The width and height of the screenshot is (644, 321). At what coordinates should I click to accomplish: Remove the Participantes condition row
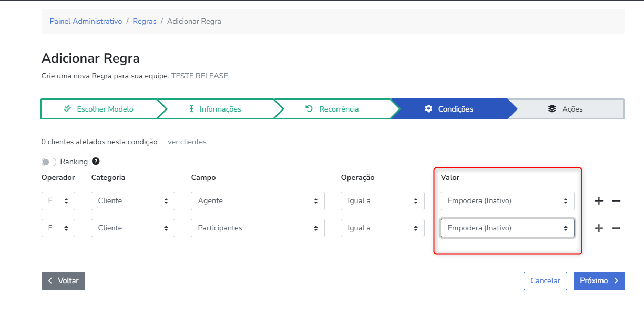(617, 228)
